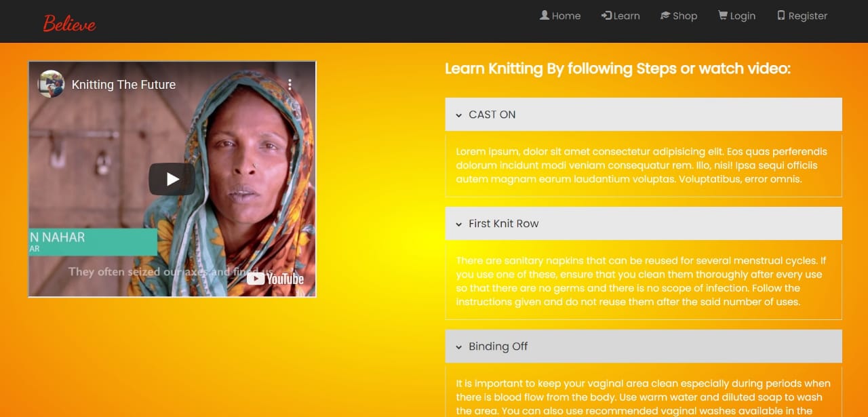Collapse the Binding Off chevron
Viewport: 868px width, 417px height.
coord(459,347)
